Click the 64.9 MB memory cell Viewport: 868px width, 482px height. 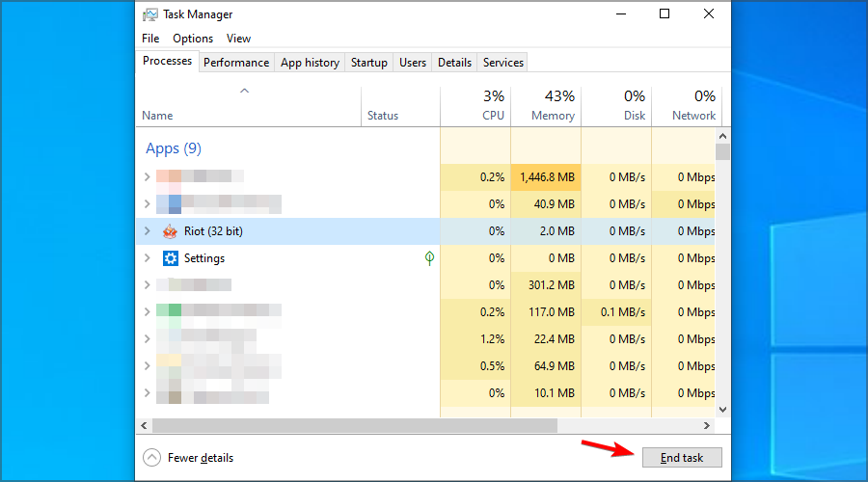[x=546, y=366]
